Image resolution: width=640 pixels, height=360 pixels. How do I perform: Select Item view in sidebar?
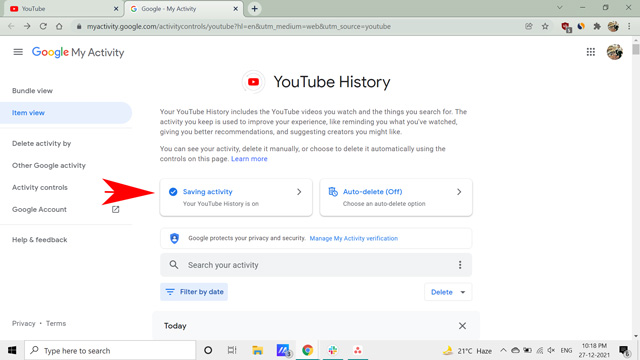[x=65, y=113]
